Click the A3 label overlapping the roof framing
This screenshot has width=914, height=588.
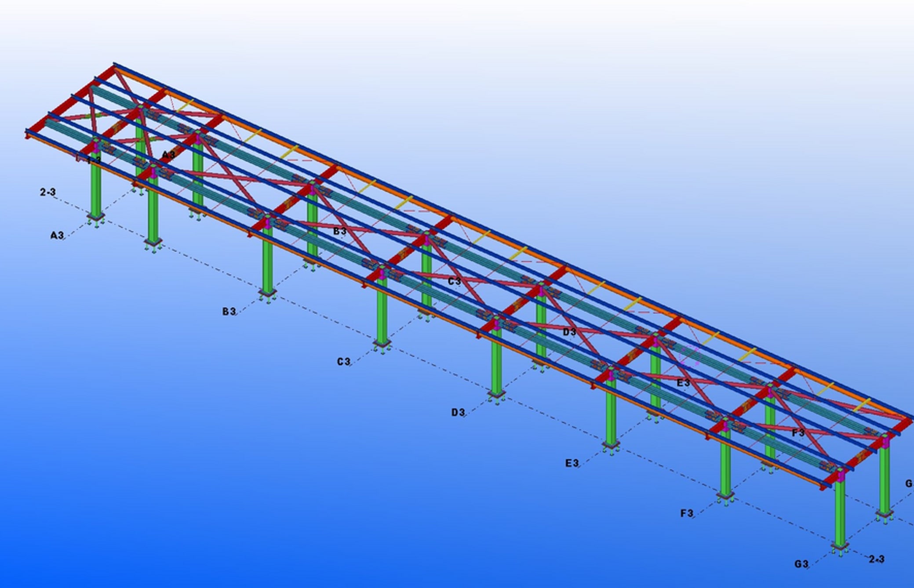(169, 155)
